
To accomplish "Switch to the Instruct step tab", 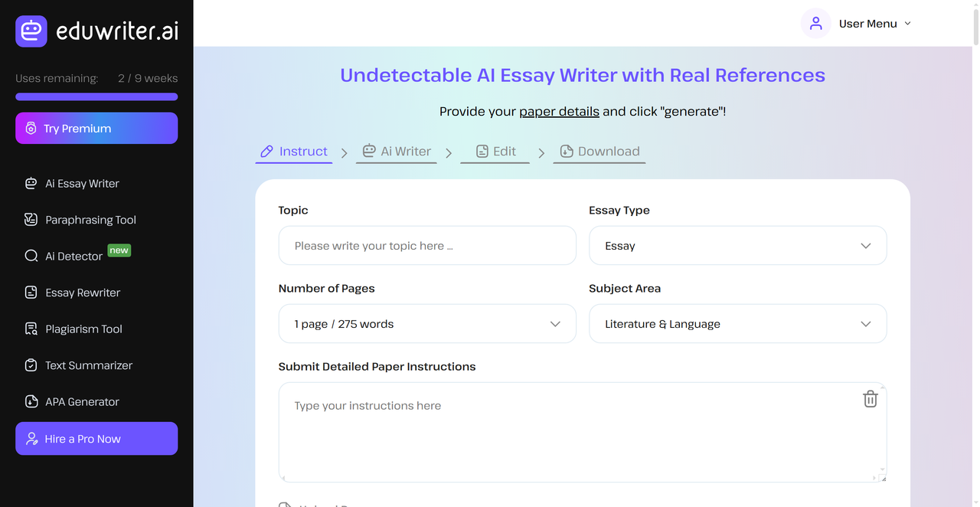I will pyautogui.click(x=294, y=152).
